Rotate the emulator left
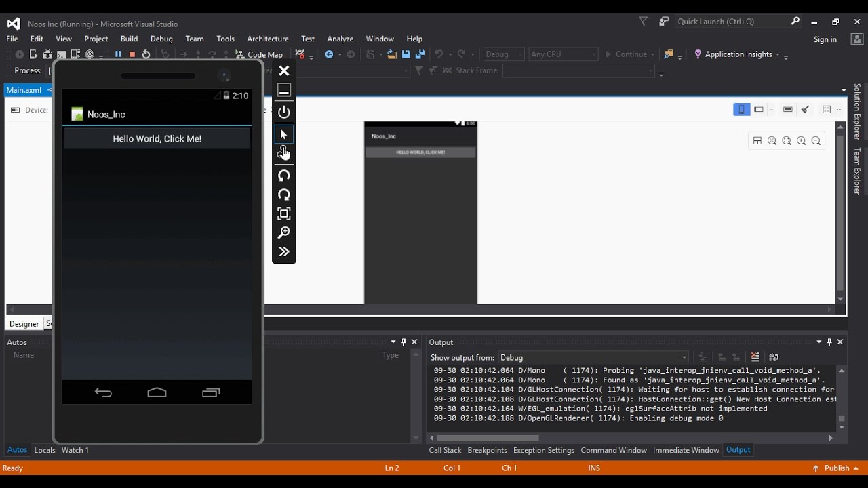The width and height of the screenshot is (868, 488). coord(284,176)
